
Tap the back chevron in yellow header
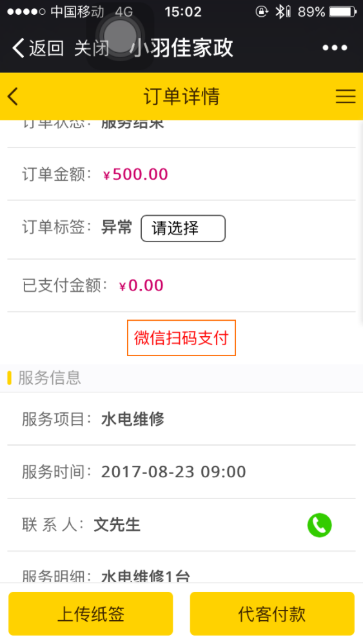tap(13, 96)
